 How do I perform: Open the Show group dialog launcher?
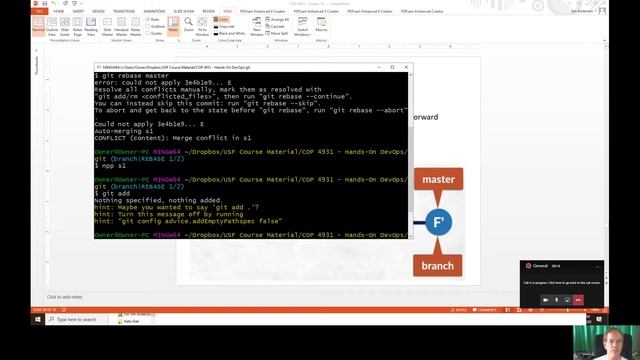pos(178,40)
